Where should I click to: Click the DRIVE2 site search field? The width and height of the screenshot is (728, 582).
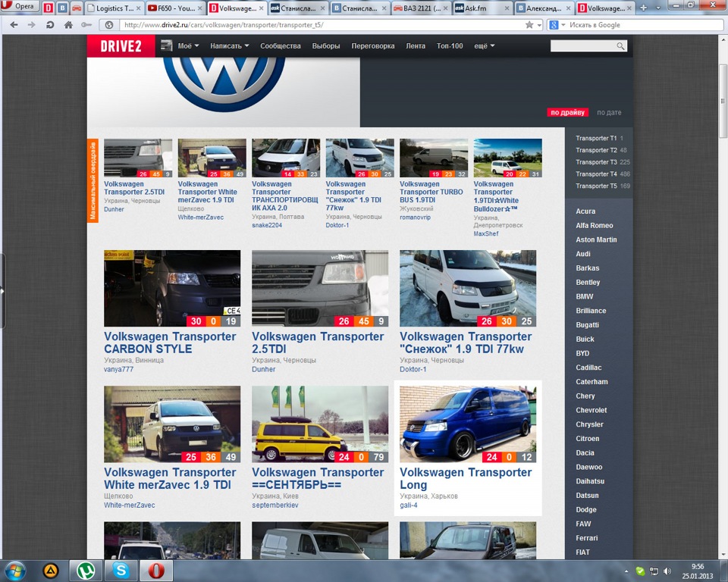(583, 45)
